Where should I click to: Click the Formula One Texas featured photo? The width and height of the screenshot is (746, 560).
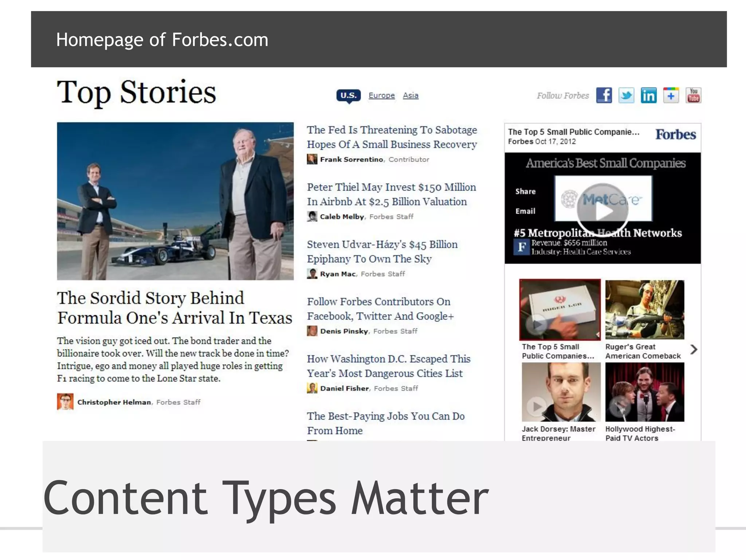point(175,201)
